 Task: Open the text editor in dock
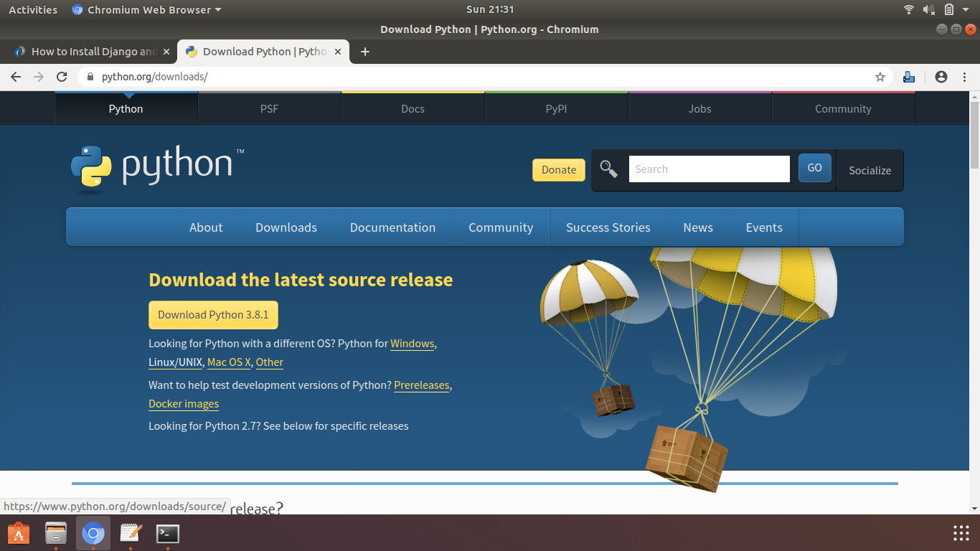pyautogui.click(x=131, y=533)
